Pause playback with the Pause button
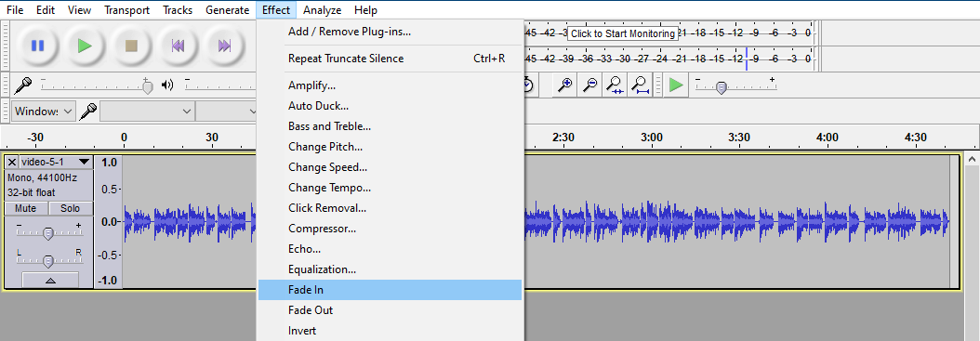 click(x=37, y=46)
